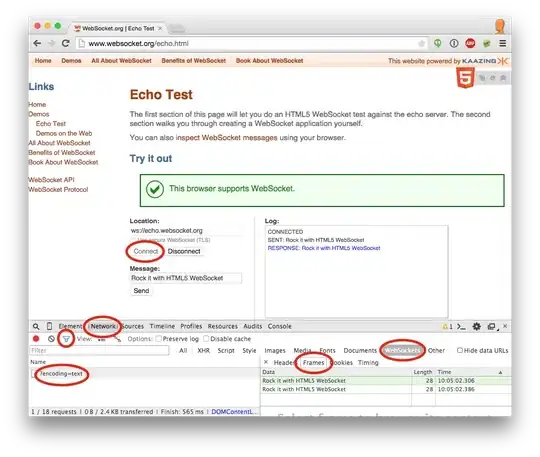Sort by the Time column arrow
The height and width of the screenshot is (457, 540).
tap(500, 372)
